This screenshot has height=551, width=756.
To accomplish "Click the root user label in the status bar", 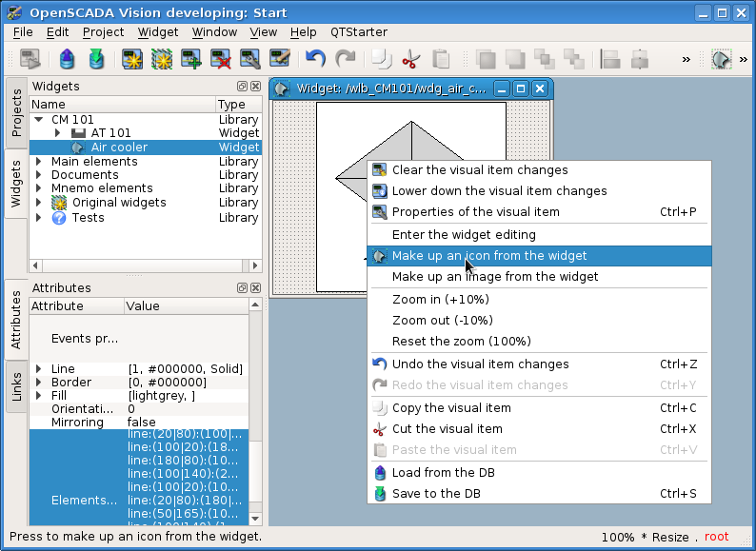I will click(x=716, y=537).
